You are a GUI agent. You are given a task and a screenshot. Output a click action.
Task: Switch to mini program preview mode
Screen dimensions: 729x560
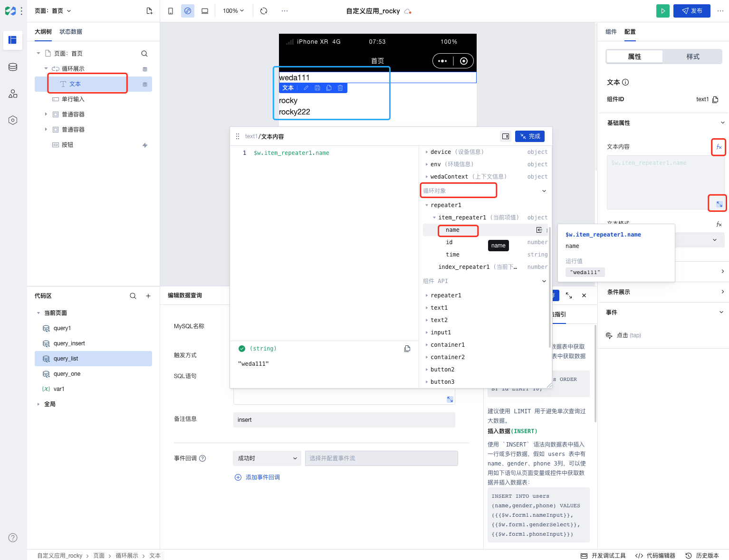188,11
